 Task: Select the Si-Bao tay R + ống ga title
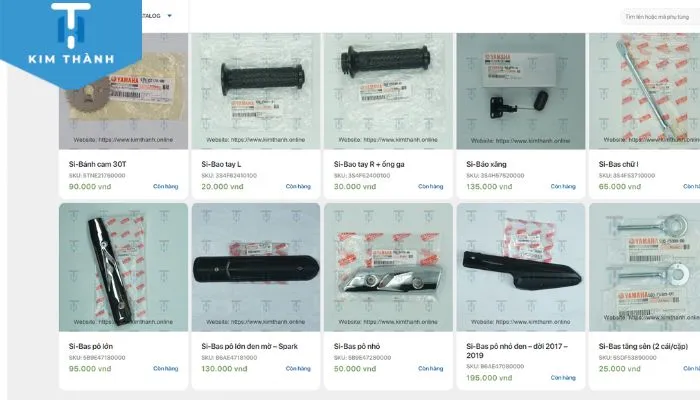tap(369, 164)
